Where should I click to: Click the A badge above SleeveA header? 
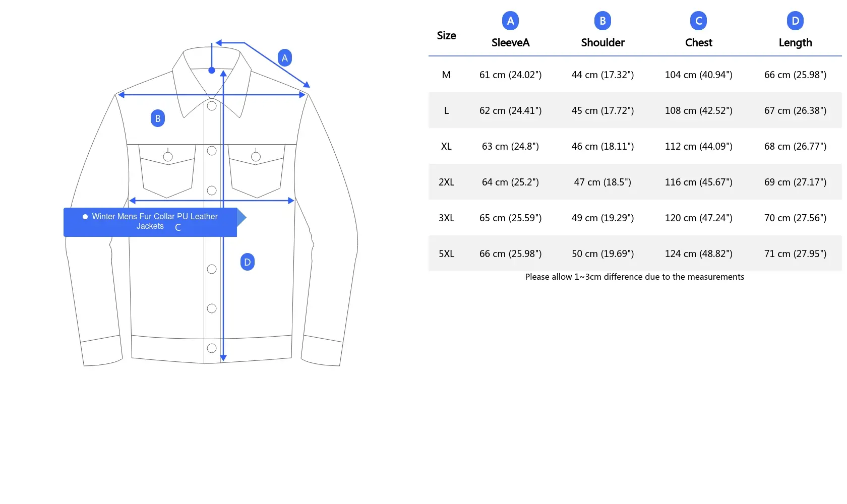tap(510, 21)
